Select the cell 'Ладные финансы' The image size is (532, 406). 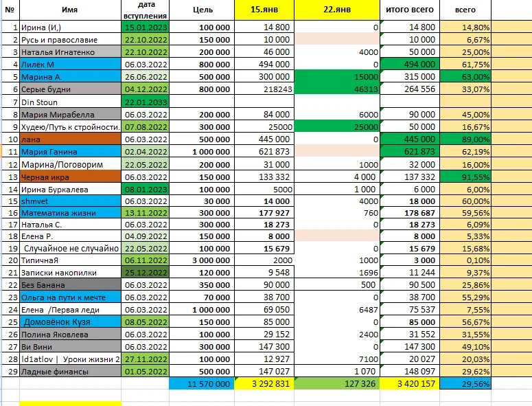[x=70, y=371]
